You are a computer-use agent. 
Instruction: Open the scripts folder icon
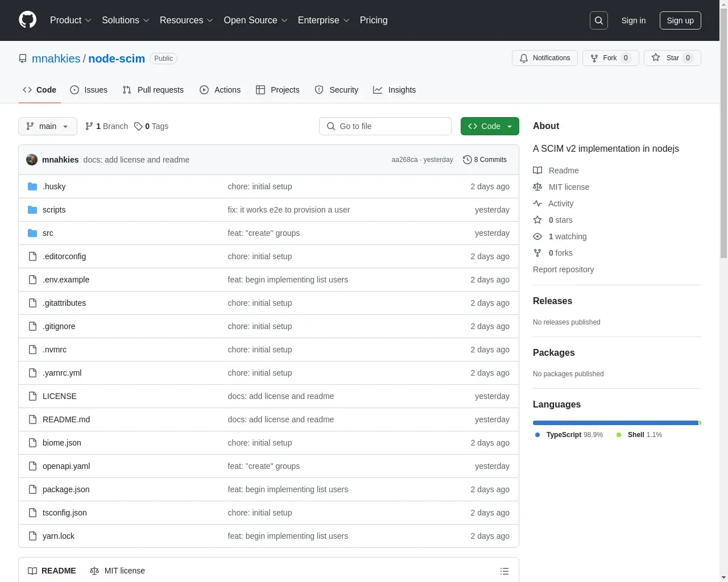click(32, 210)
